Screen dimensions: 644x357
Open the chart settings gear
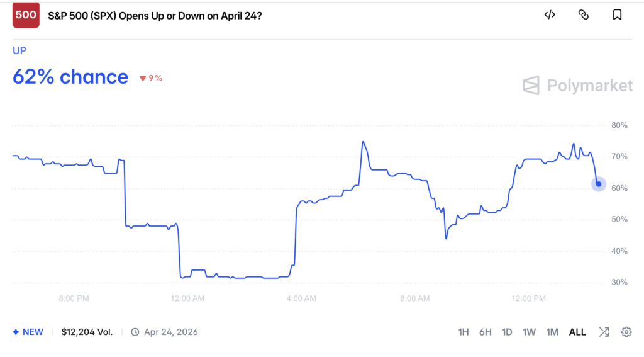[x=626, y=332]
